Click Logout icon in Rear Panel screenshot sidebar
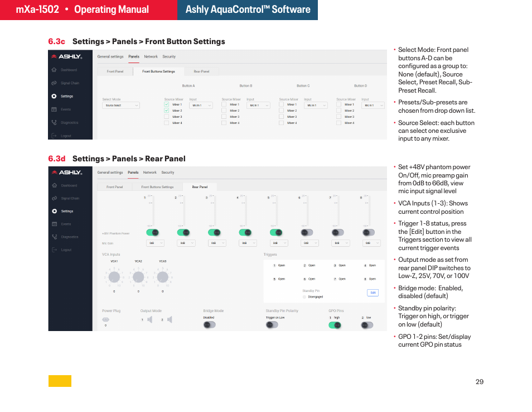Screen dimensions: 532x412 pyautogui.click(x=54, y=250)
